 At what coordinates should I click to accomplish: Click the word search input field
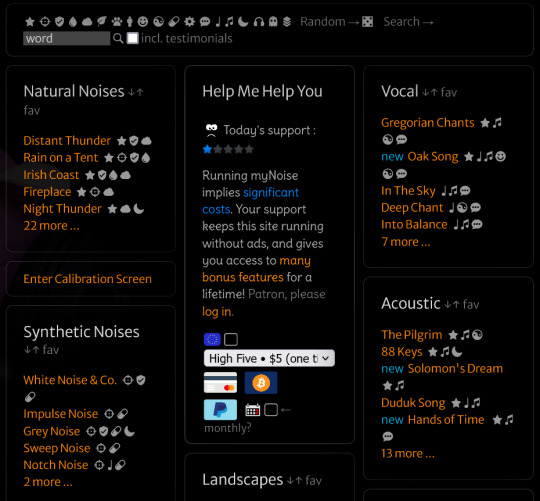point(66,38)
